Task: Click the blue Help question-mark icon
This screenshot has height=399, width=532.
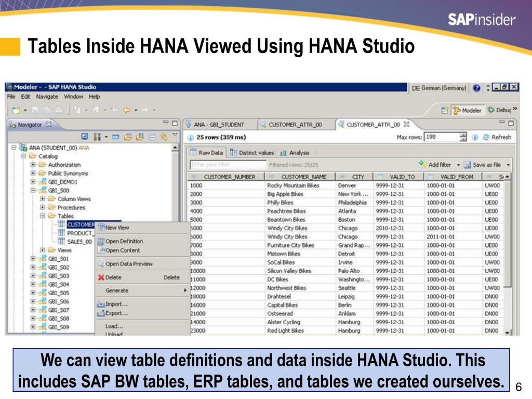Action: (x=477, y=88)
